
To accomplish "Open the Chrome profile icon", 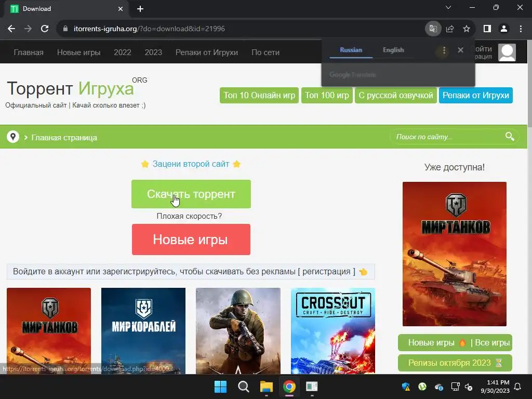I will tap(504, 29).
